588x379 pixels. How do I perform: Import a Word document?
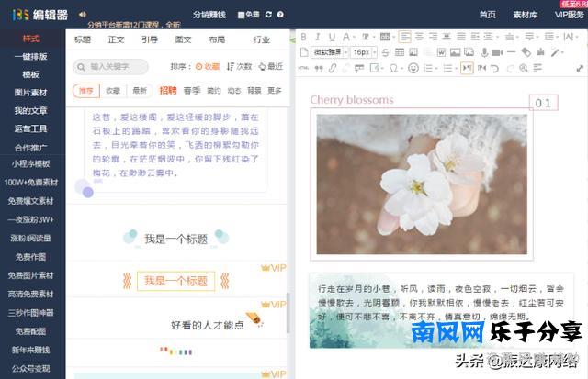[x=441, y=52]
